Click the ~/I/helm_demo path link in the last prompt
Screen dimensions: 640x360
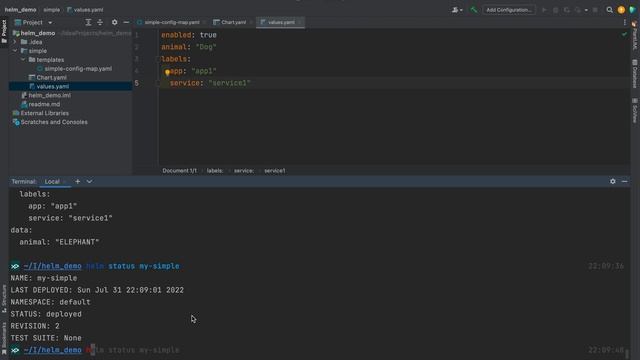click(x=53, y=350)
